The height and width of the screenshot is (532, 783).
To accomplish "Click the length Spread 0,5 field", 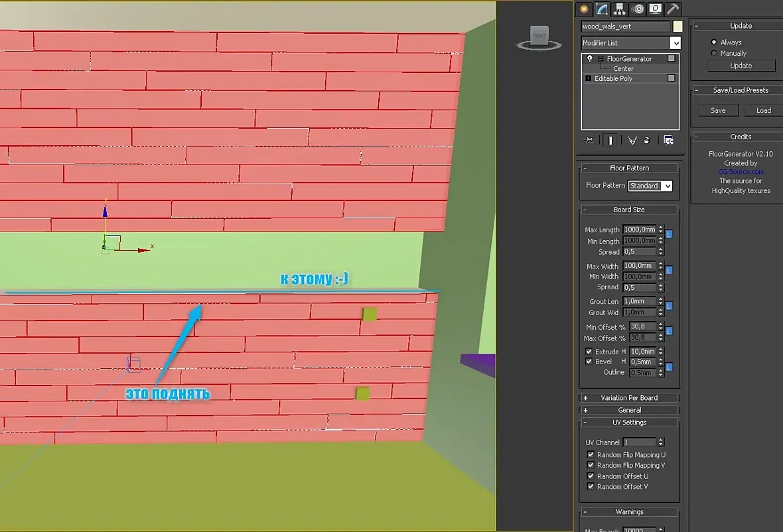I will [640, 251].
